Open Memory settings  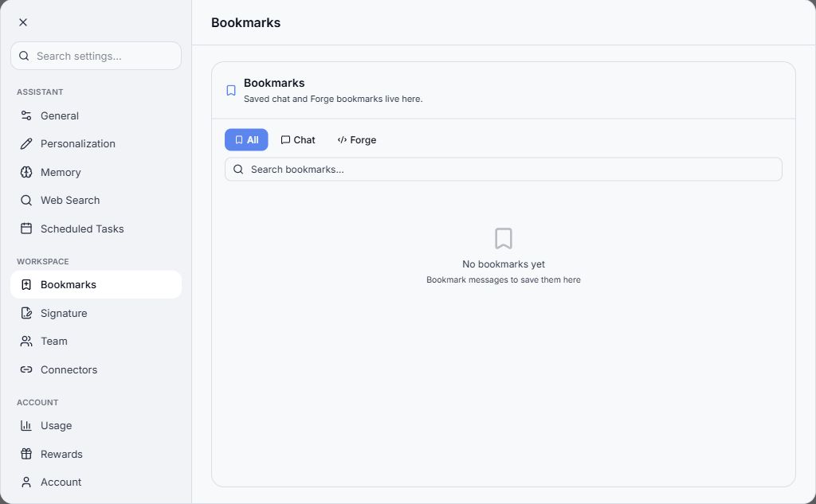[96, 172]
